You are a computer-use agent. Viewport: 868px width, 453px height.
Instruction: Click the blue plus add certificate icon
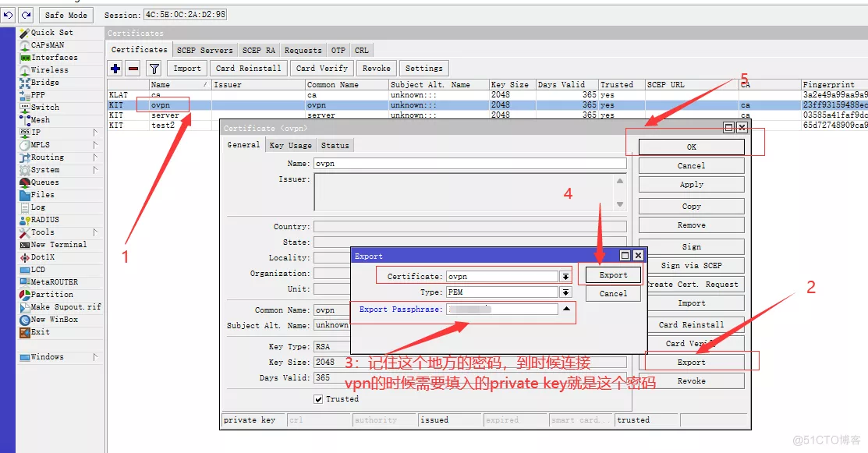point(115,69)
